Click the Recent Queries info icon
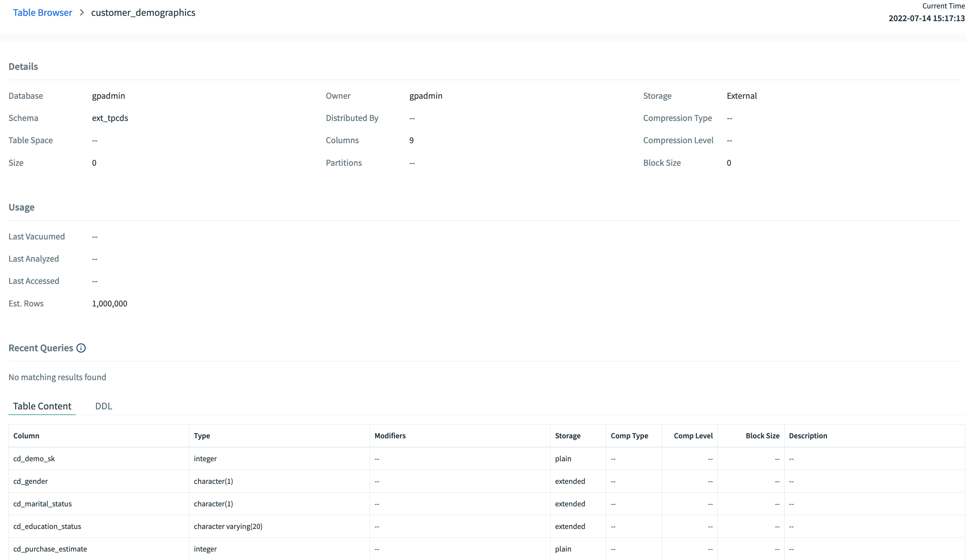 click(81, 348)
